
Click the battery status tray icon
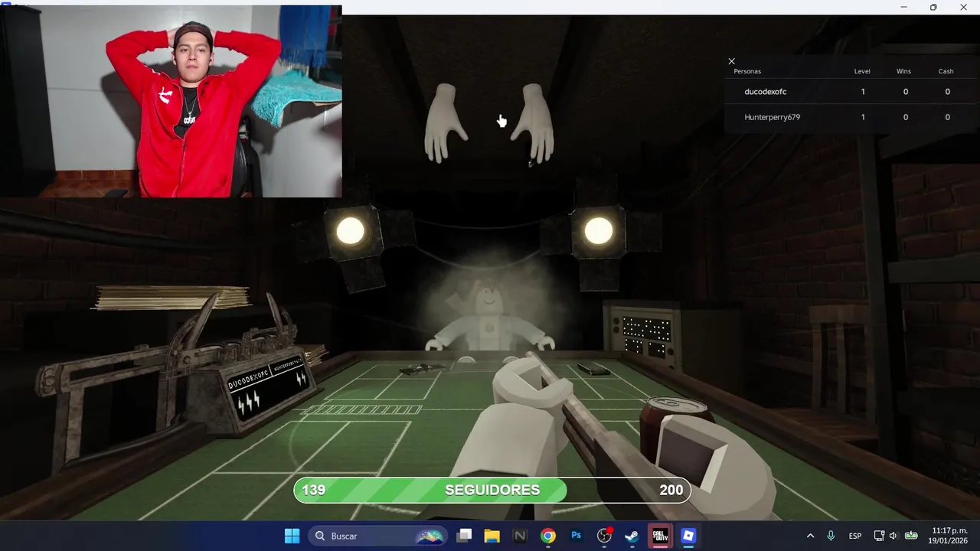[x=911, y=536]
